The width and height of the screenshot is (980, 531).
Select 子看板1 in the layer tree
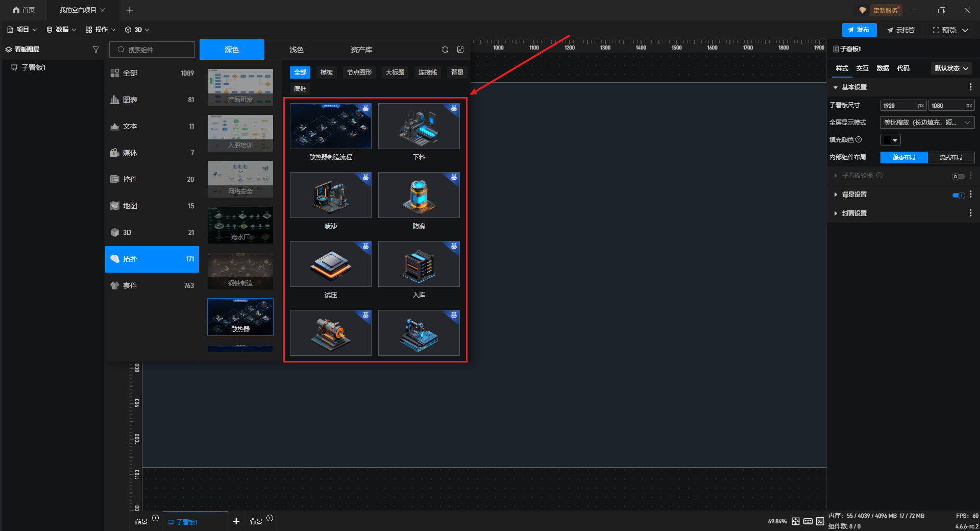[29, 67]
